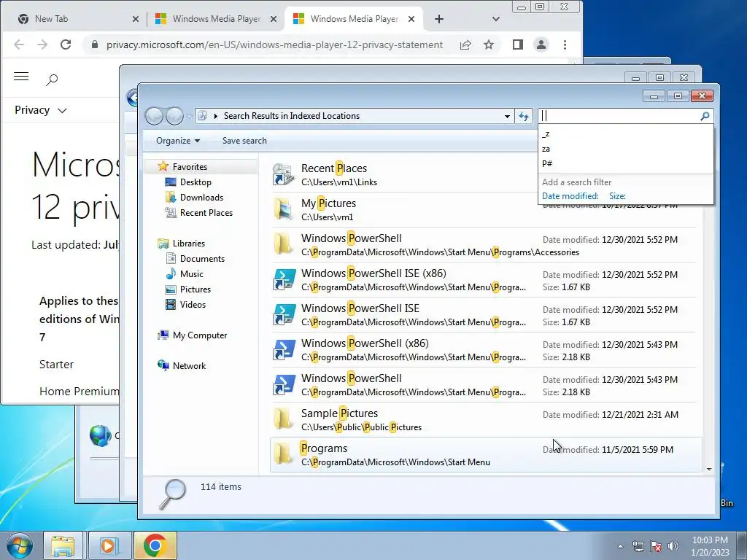
Task: Open Downloads in the navigation pane
Action: click(201, 197)
